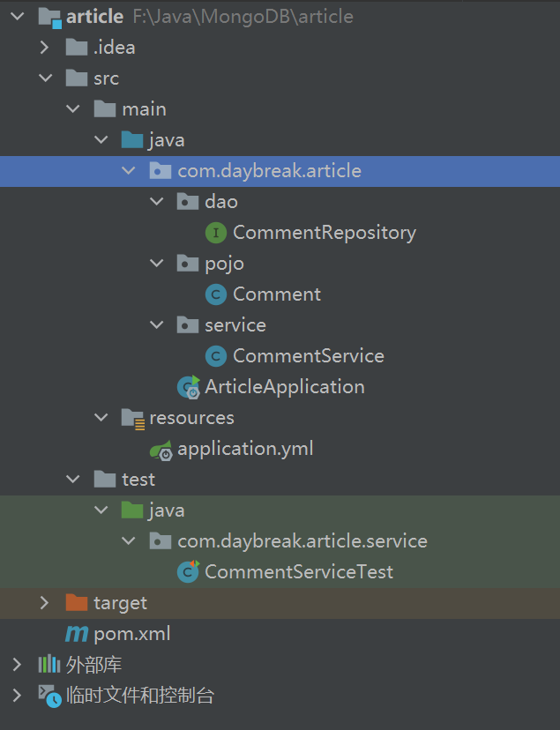560x730 pixels.
Task: Click the CommentRepository interface icon
Action: point(215,233)
